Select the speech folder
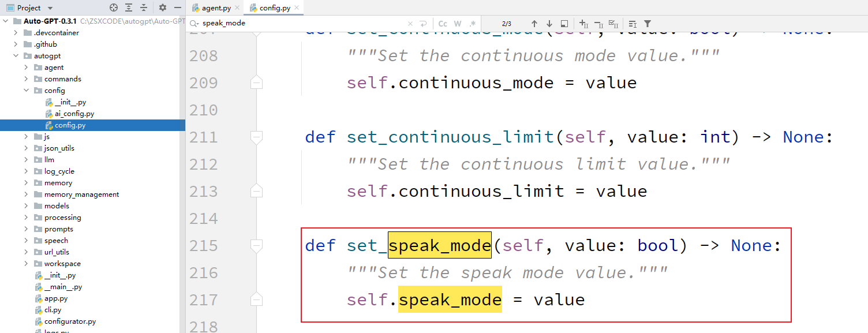This screenshot has height=333, width=868. (56, 241)
